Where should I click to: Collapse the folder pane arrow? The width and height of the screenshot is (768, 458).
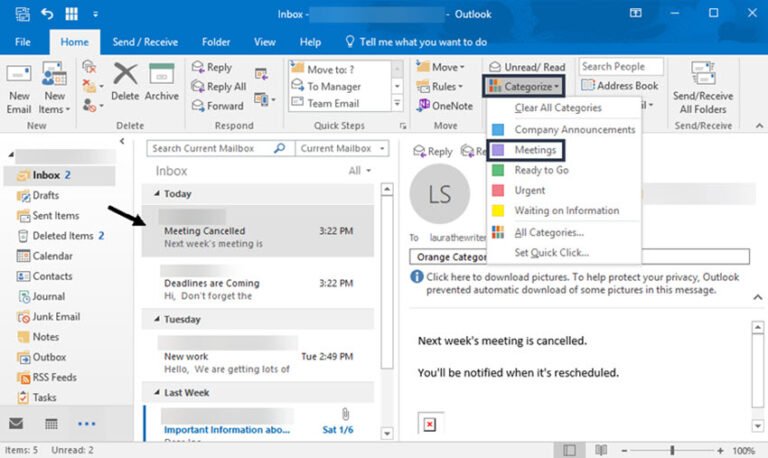click(x=122, y=141)
